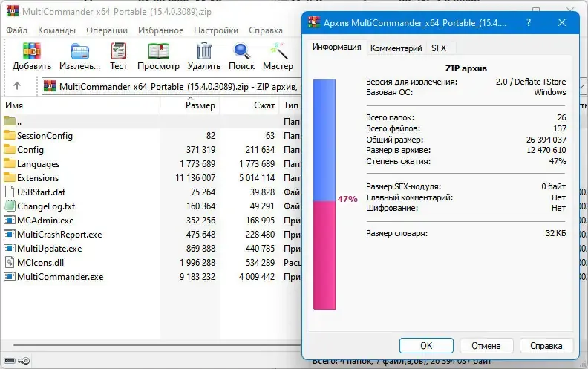This screenshot has height=369, width=588.
Task: Open the Просмотр (View) tool
Action: click(159, 51)
